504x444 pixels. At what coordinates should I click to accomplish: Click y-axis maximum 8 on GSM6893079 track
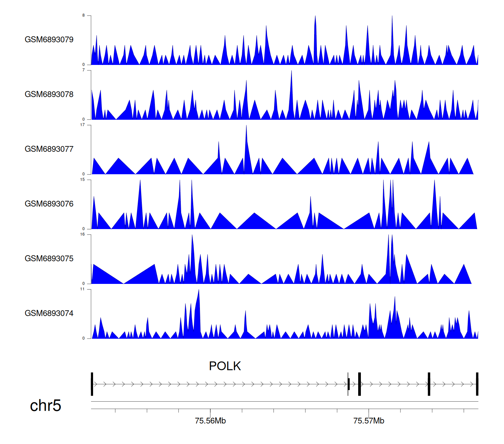tap(84, 15)
